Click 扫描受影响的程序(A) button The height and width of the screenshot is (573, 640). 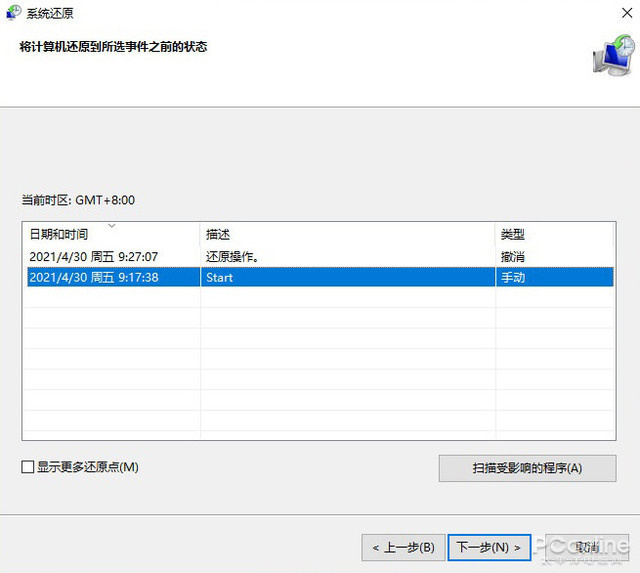click(x=527, y=468)
